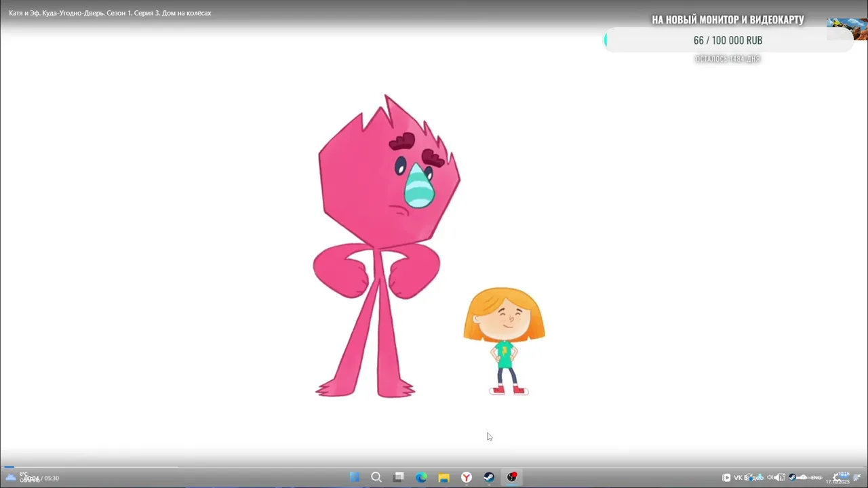Open the weather widget in the taskbar
Screen dimensions: 868x488
18,477
